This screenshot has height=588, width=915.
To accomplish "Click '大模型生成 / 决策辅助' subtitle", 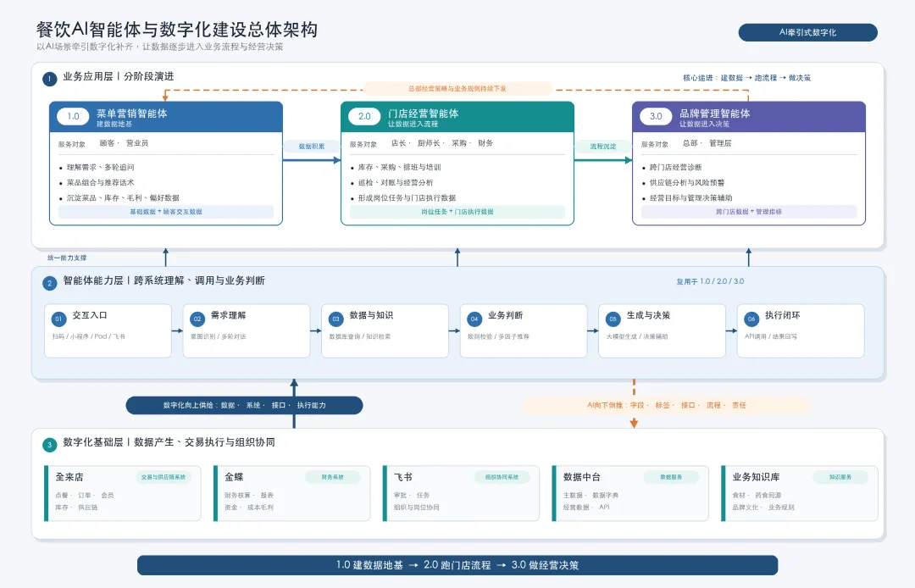I will click(637, 336).
